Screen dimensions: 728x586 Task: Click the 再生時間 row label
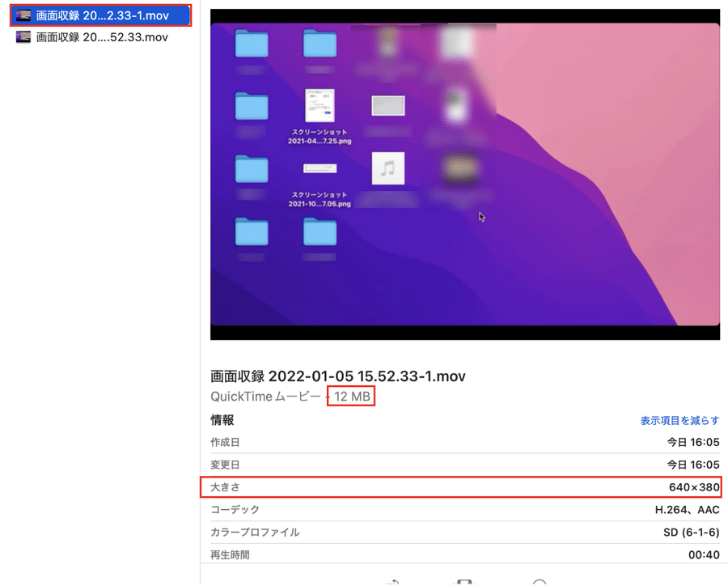(230, 554)
